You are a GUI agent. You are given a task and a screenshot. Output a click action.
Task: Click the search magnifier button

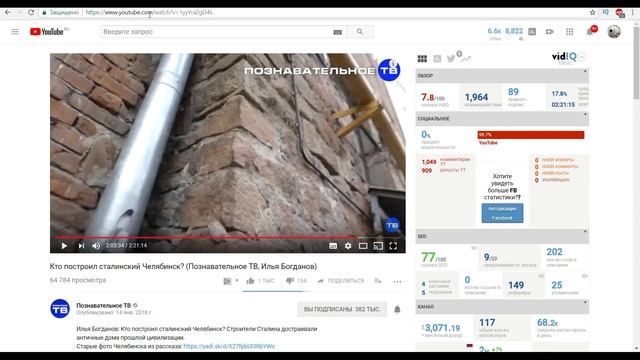[x=360, y=31]
